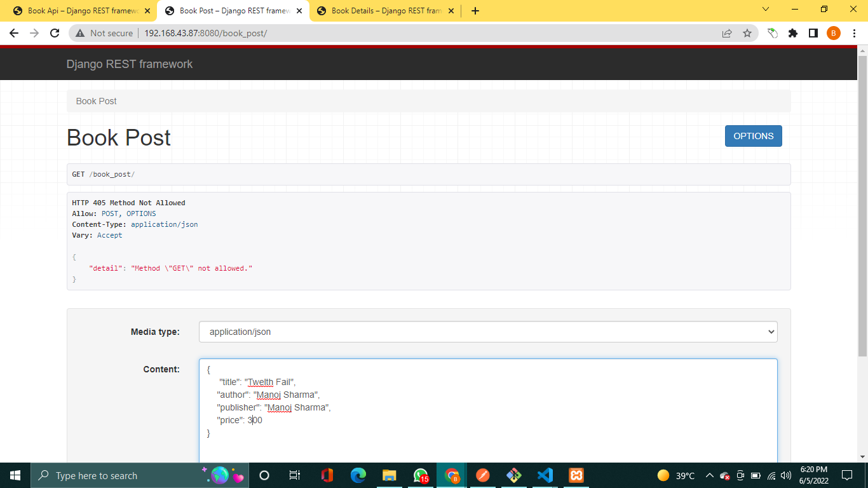
Task: Launch Microsoft Office from the taskbar
Action: click(327, 475)
